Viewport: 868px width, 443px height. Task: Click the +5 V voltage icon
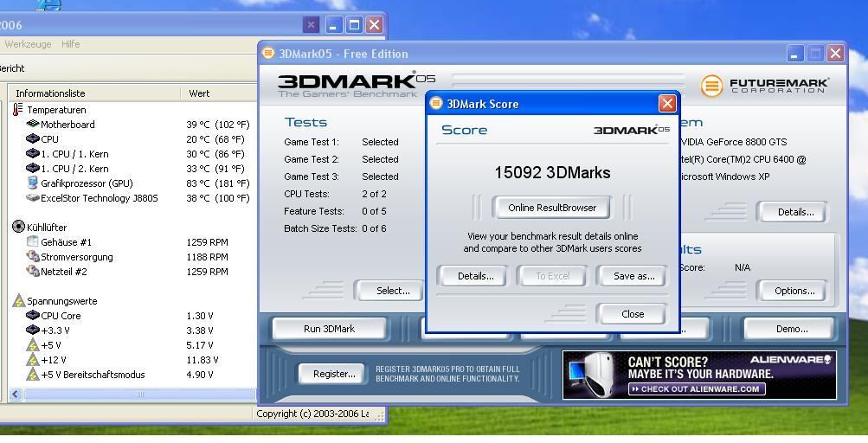click(33, 345)
